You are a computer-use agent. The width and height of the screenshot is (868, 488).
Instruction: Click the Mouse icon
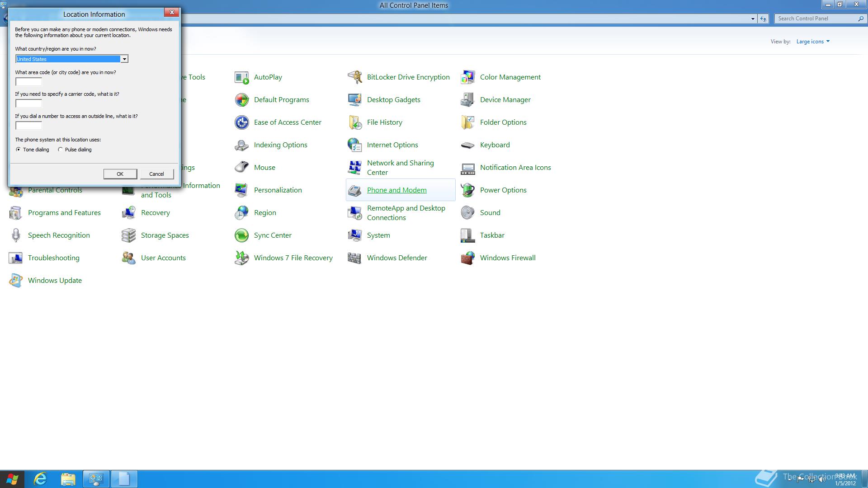(242, 168)
